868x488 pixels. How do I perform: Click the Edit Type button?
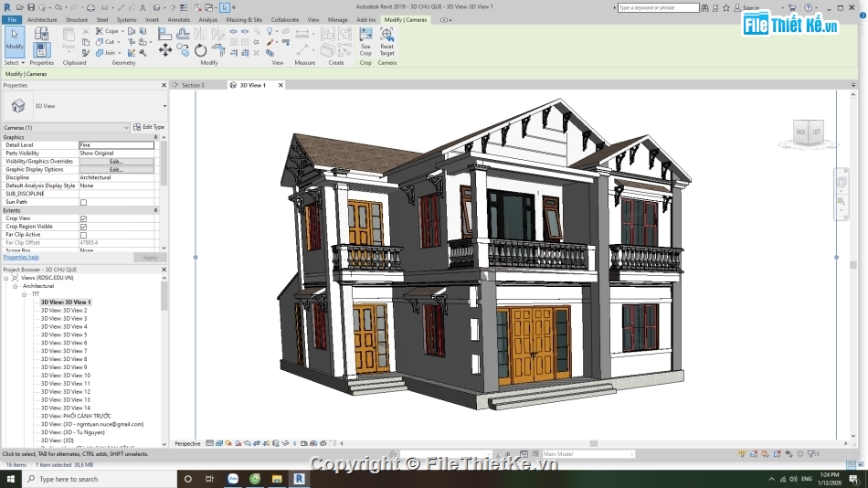[149, 127]
